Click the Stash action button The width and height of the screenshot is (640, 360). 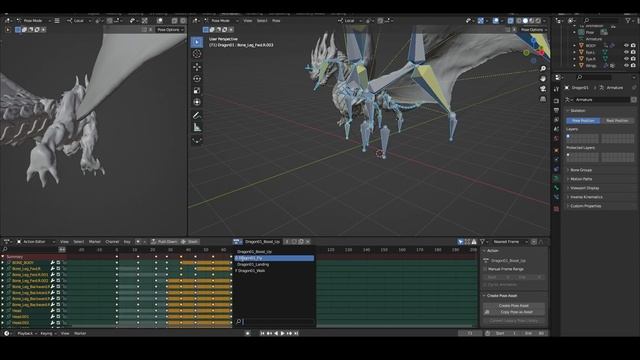pos(189,242)
